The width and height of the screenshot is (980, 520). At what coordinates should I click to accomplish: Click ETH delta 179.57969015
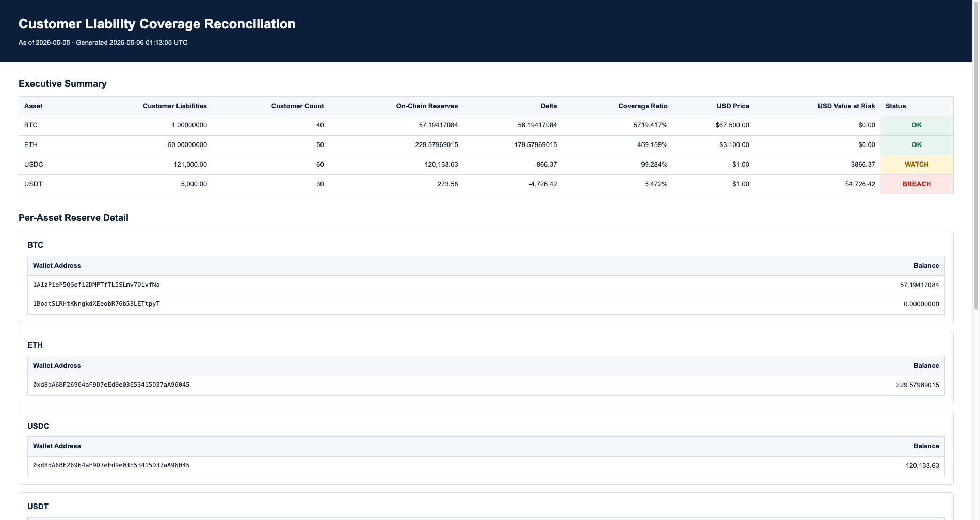click(x=536, y=145)
